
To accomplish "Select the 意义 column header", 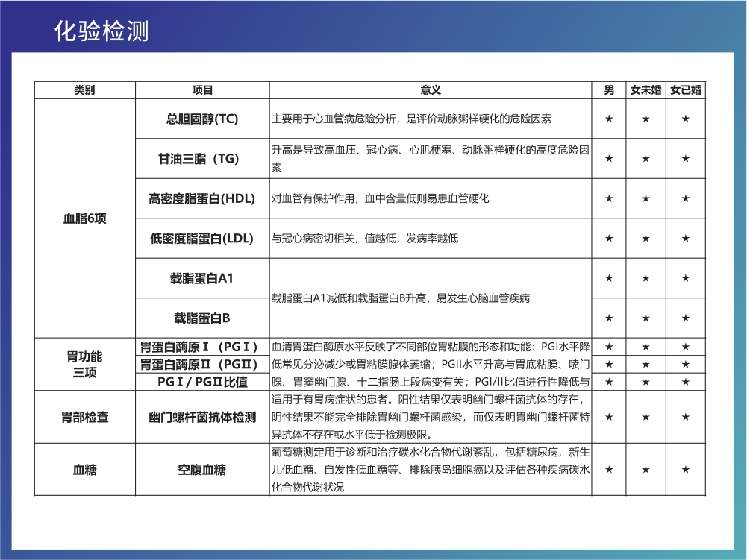I will pyautogui.click(x=431, y=90).
